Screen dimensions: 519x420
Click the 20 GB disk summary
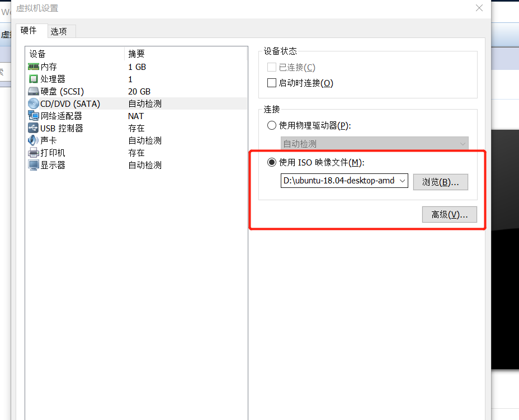[139, 91]
